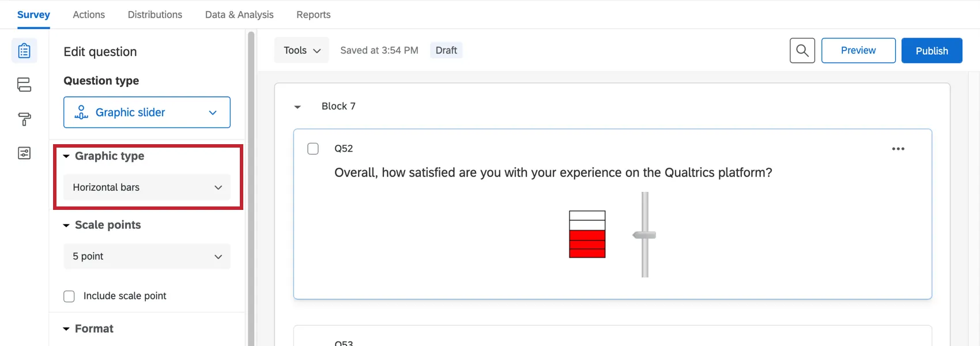Image resolution: width=980 pixels, height=346 pixels.
Task: Open the survey Builder panel
Action: pos(24,50)
